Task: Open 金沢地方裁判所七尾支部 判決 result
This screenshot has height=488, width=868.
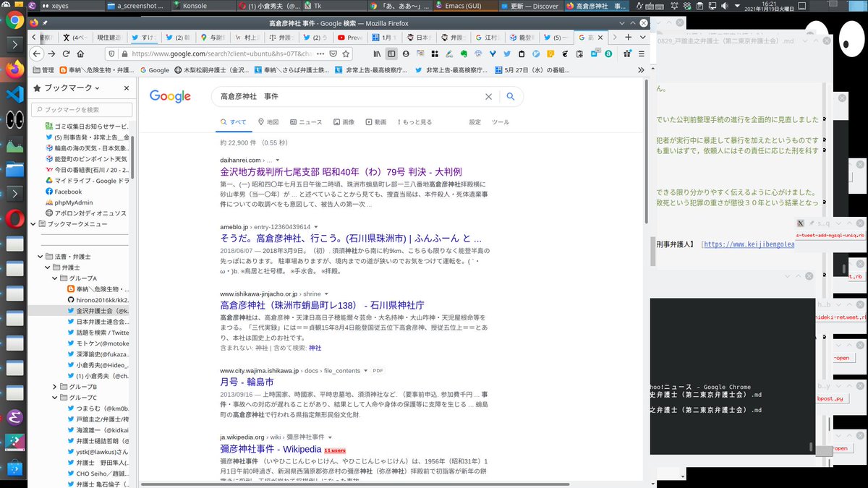Action: [x=341, y=172]
